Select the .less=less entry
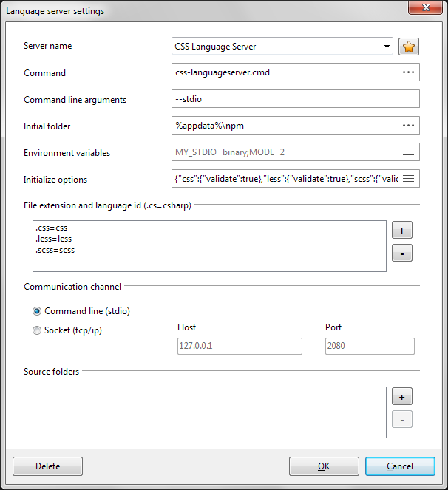The width and height of the screenshot is (448, 490). (x=53, y=239)
